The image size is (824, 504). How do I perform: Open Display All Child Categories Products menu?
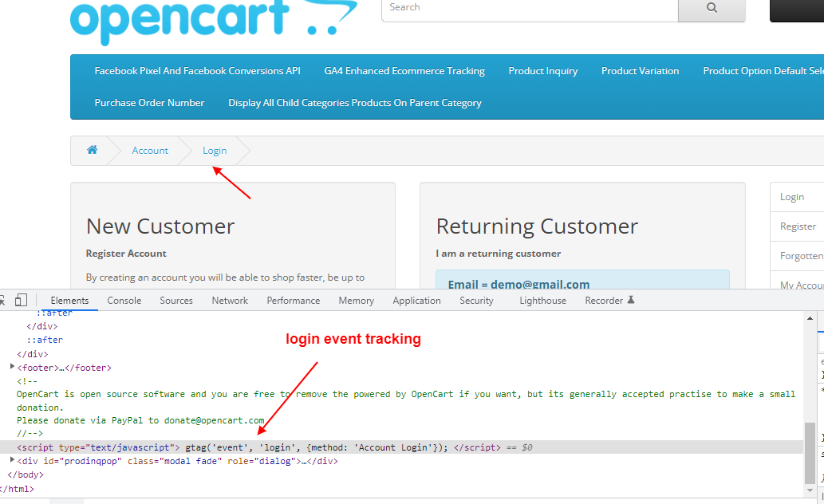coord(355,103)
